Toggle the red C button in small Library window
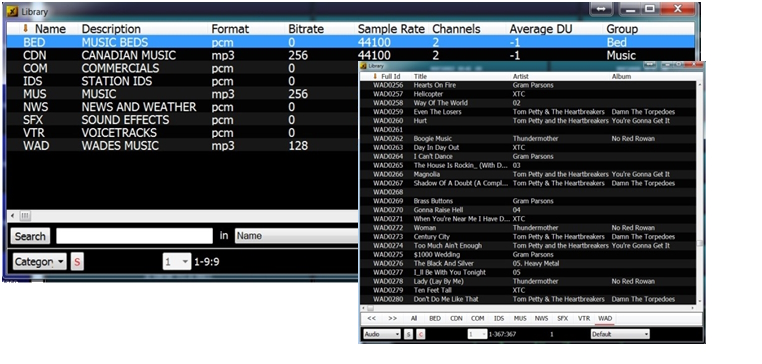The height and width of the screenshot is (364, 762). (x=421, y=334)
